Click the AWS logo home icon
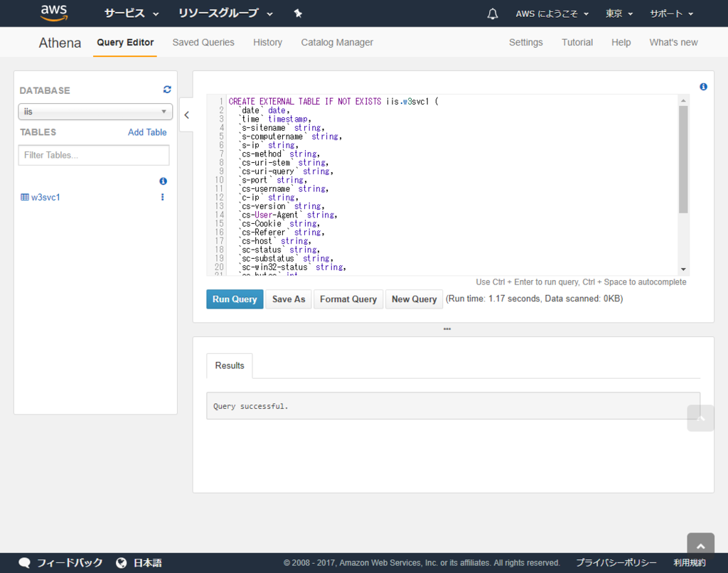Viewport: 728px width, 573px height. [x=54, y=13]
